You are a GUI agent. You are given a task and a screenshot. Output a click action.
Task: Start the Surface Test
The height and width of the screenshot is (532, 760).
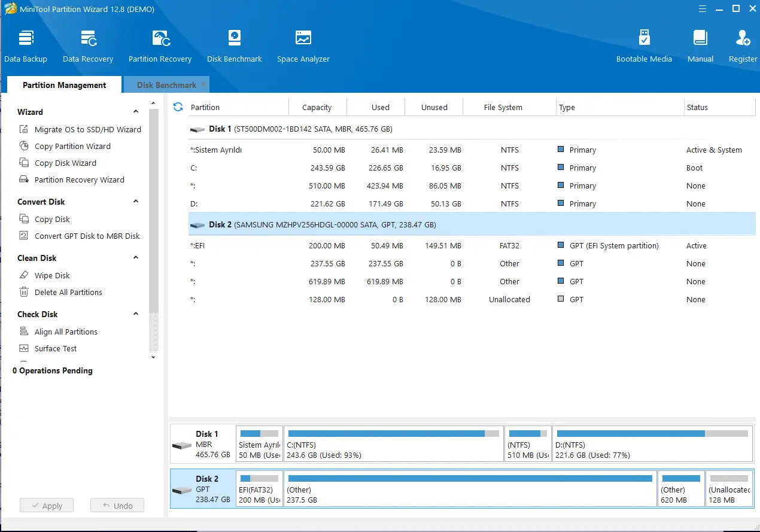tap(48, 348)
